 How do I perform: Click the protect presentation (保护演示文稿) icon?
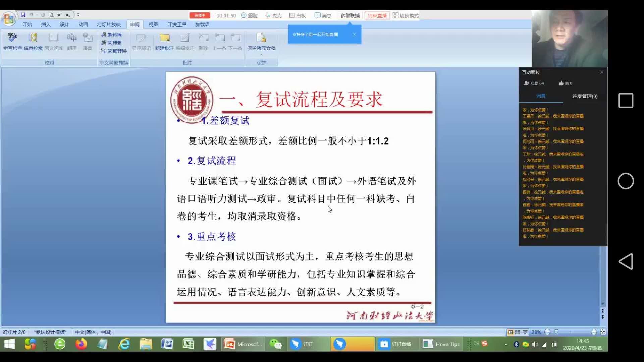click(261, 38)
